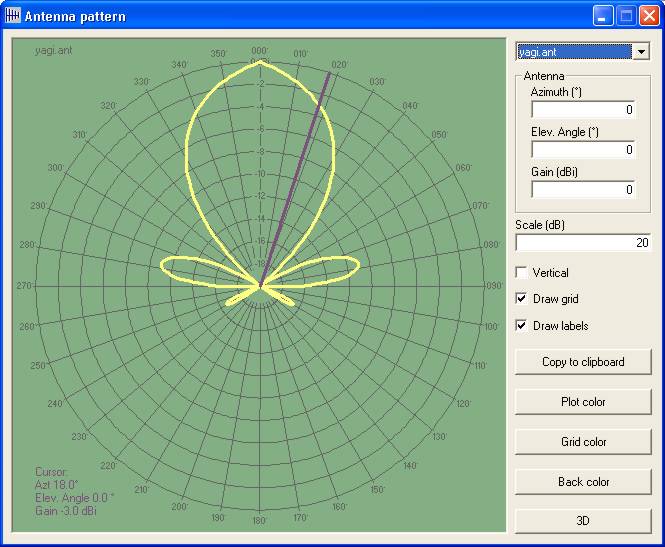Click the -14 dB ring label
This screenshot has height=547, width=665.
tap(261, 218)
